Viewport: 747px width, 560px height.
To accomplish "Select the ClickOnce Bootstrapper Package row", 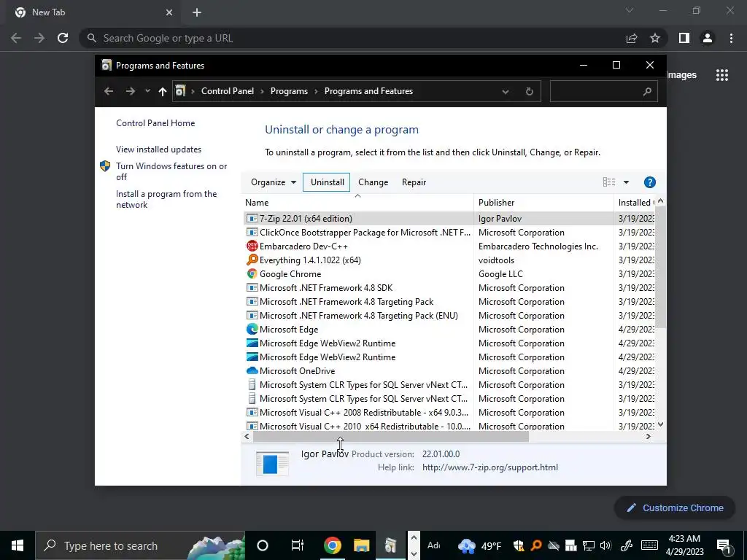I will (449, 233).
